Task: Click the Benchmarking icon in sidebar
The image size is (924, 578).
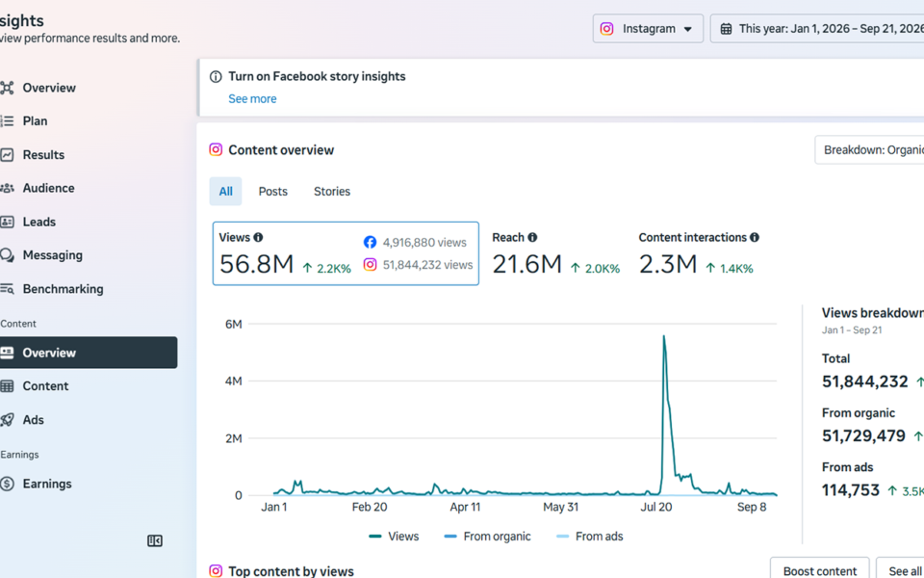Action: click(x=7, y=289)
